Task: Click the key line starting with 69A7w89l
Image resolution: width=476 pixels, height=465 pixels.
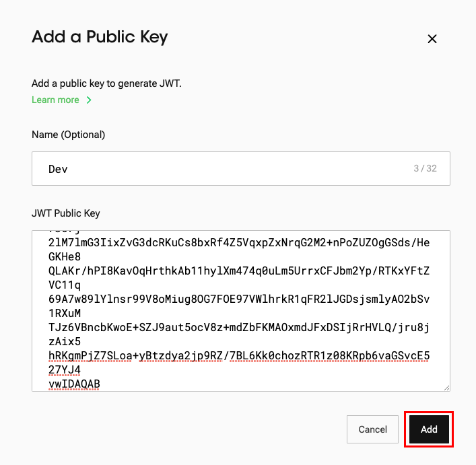Action: coord(239,299)
